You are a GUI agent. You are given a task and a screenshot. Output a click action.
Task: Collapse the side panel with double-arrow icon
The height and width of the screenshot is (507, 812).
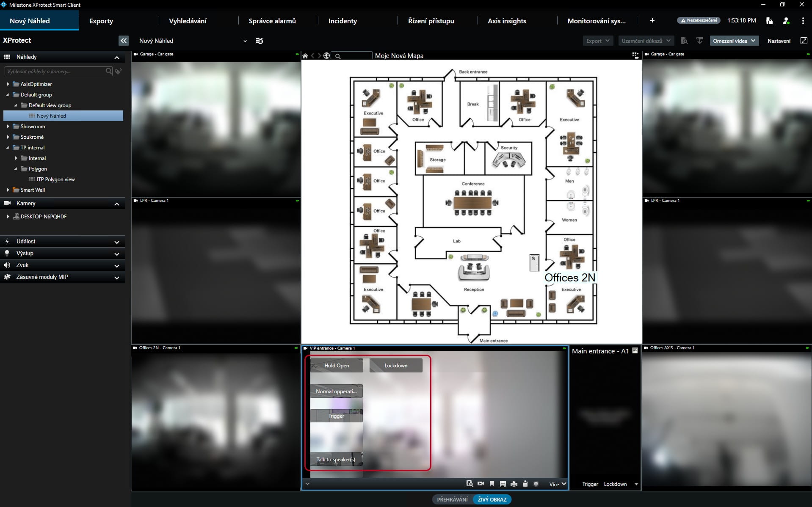123,41
